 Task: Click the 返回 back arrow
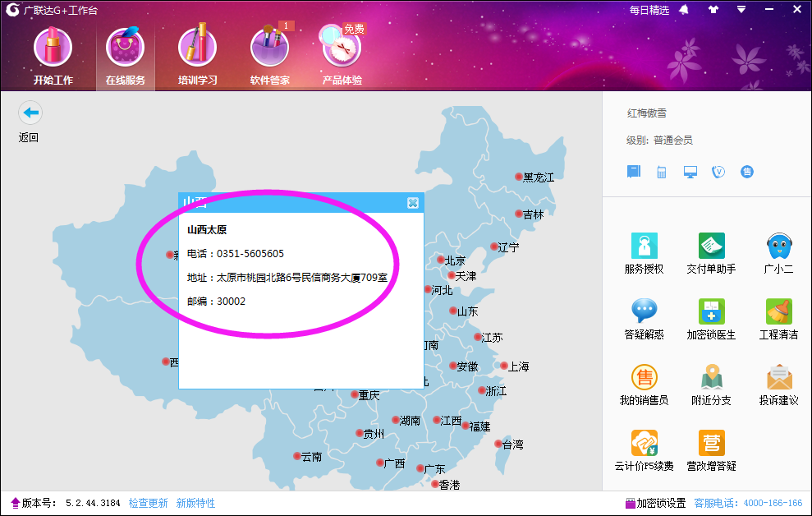(30, 113)
